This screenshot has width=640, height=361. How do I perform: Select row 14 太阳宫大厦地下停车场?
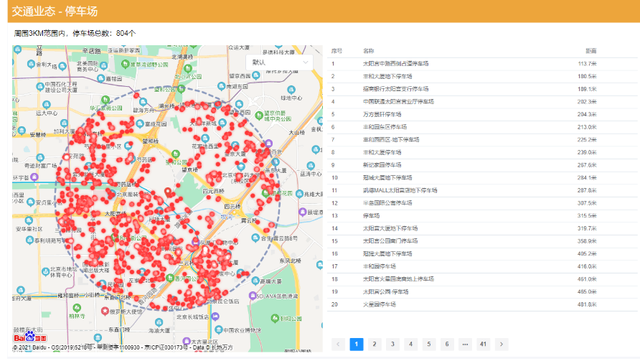tap(482, 228)
